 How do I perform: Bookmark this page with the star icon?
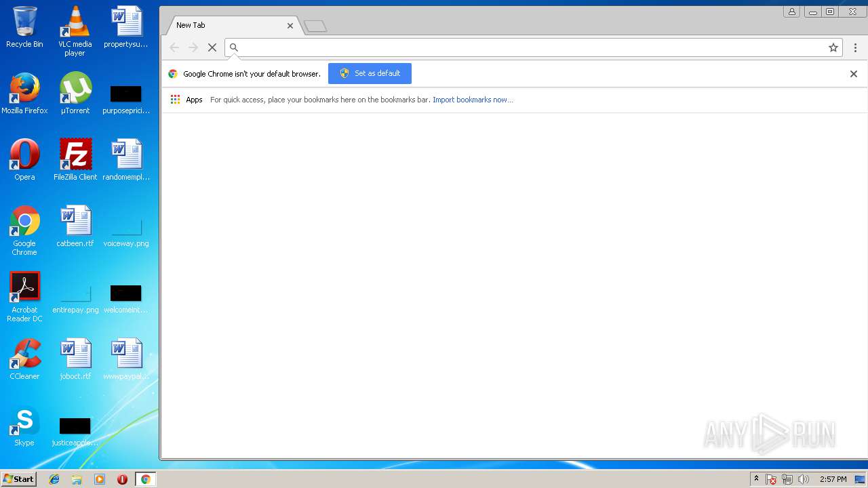[x=833, y=47]
